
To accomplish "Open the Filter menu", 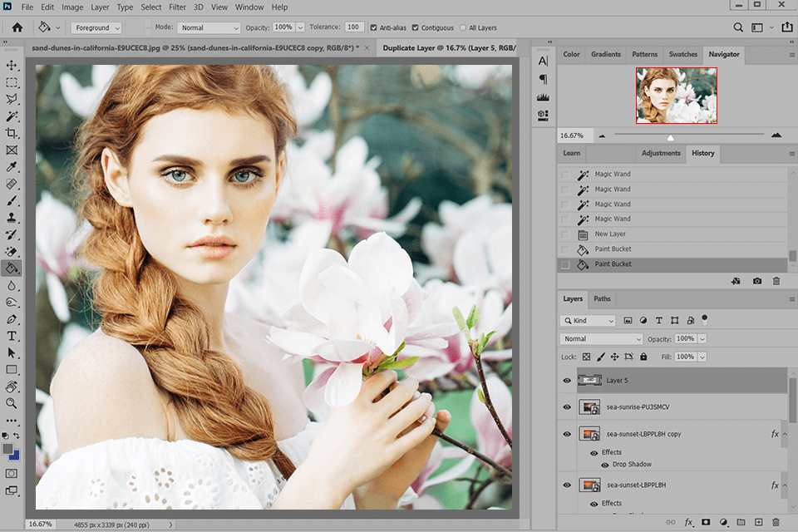I will tap(177, 7).
